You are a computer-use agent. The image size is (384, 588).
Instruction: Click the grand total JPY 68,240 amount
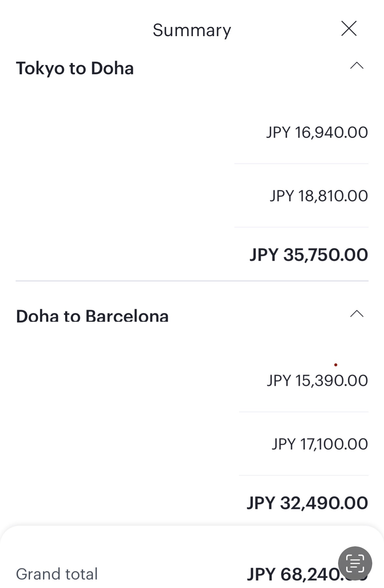(x=293, y=574)
